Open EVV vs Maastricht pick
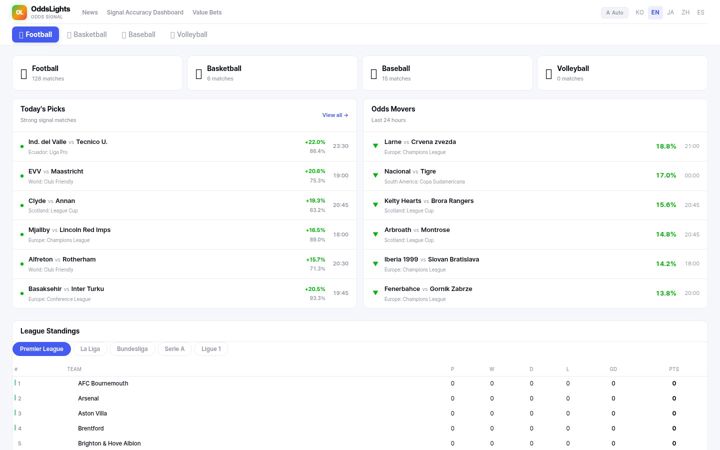 (185, 176)
